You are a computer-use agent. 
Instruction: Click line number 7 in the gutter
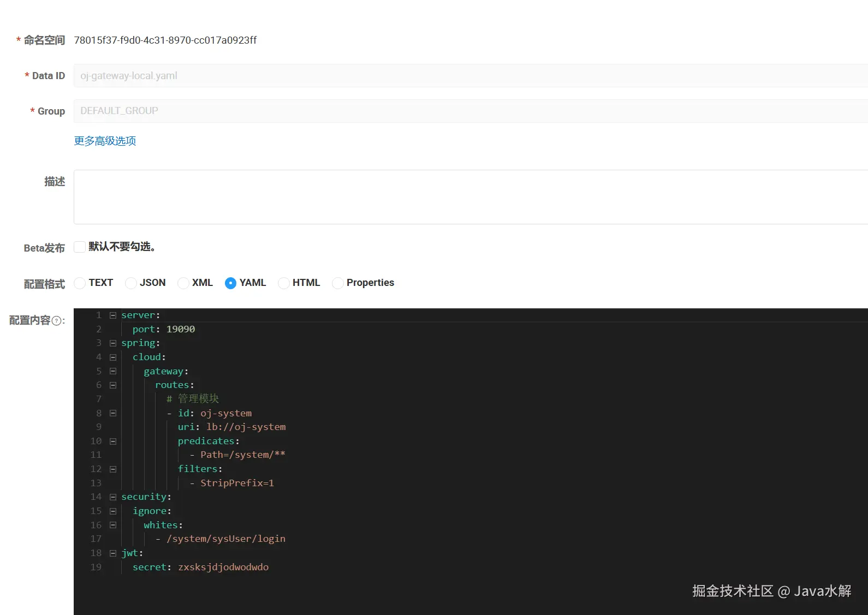[x=99, y=399]
